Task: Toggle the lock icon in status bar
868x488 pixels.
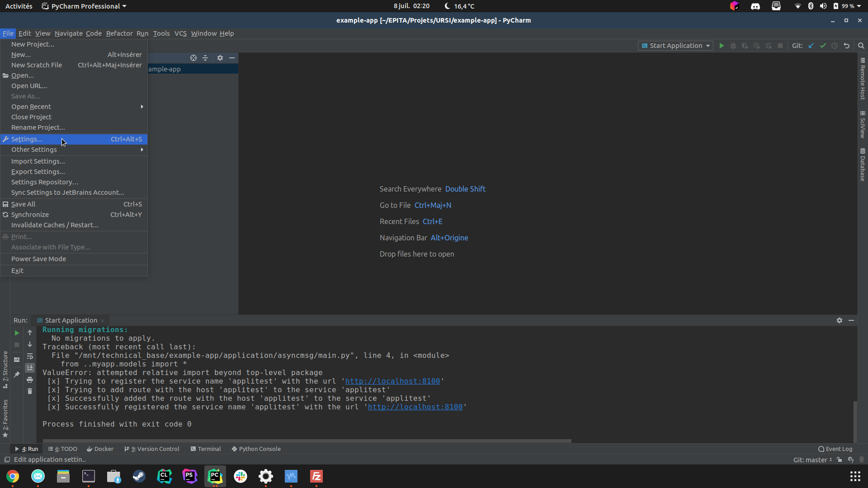Action: coord(839,460)
